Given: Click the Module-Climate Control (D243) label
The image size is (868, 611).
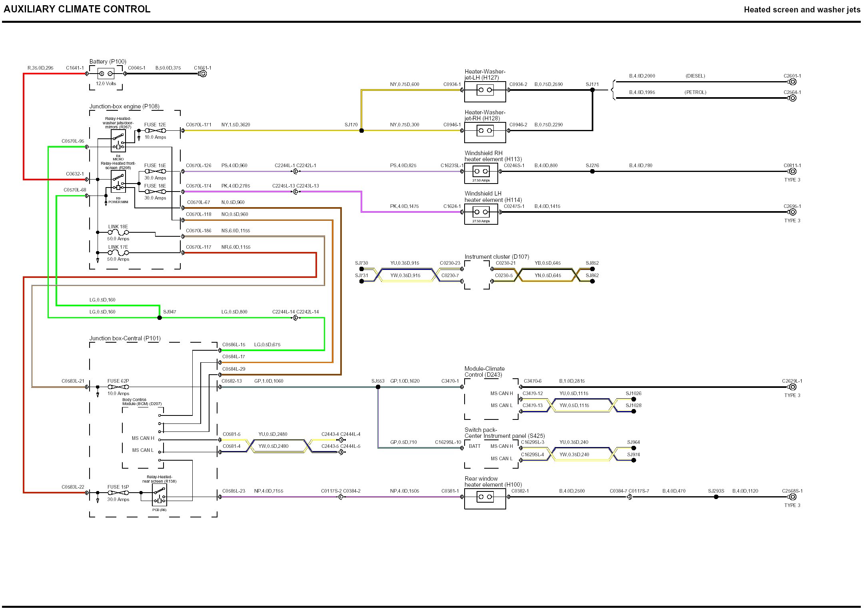Looking at the screenshot, I should tap(484, 371).
